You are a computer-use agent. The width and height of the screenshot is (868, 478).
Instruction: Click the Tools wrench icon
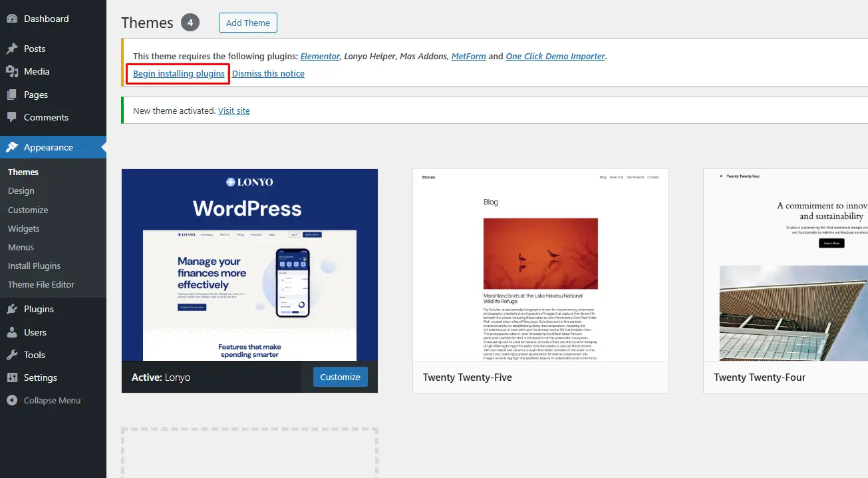12,355
